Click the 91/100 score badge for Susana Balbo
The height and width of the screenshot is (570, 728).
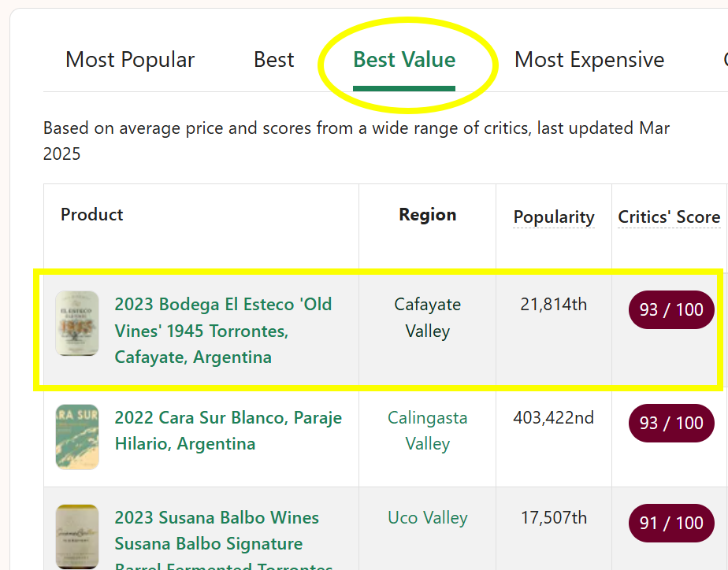point(671,524)
